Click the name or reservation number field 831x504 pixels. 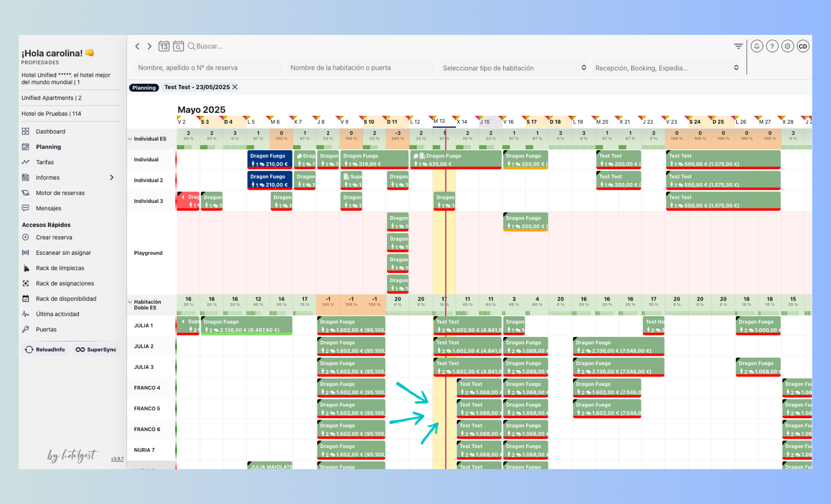209,68
